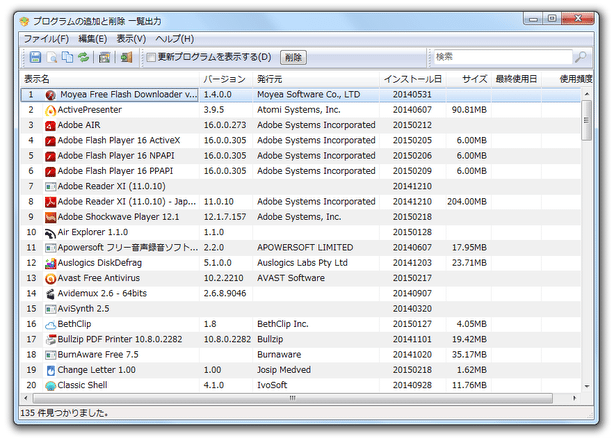
Task: Click the Classic Shell shell icon
Action: pyautogui.click(x=51, y=386)
